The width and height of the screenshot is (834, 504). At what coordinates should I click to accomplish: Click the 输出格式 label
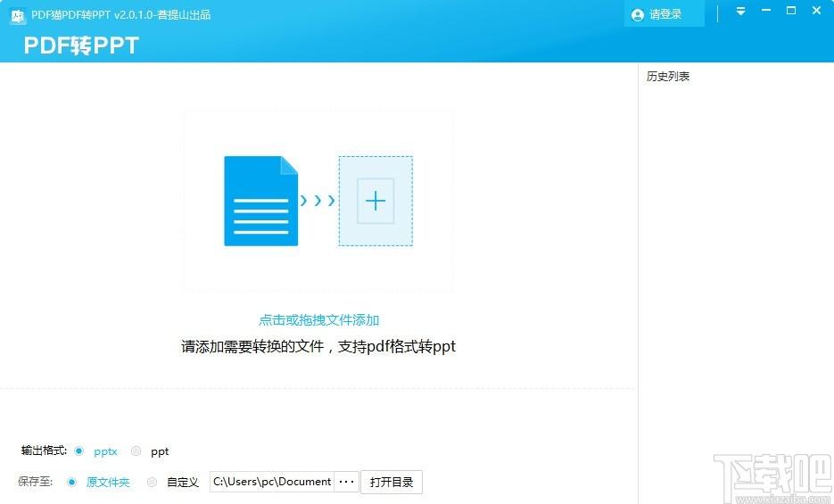point(44,450)
